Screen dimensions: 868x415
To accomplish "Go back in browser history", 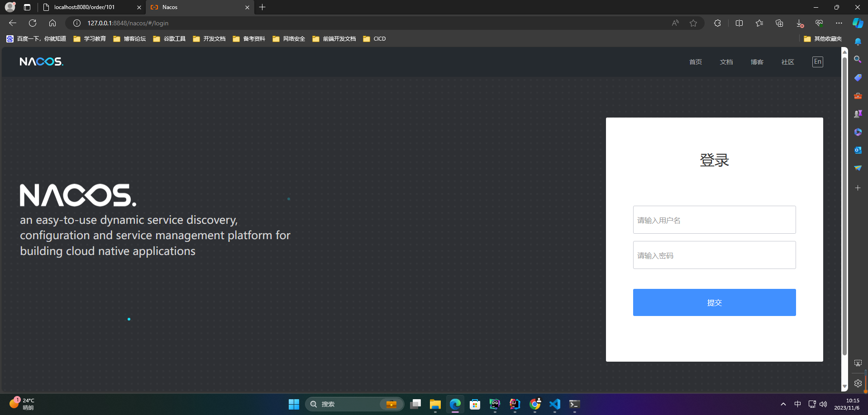I will pyautogui.click(x=13, y=23).
